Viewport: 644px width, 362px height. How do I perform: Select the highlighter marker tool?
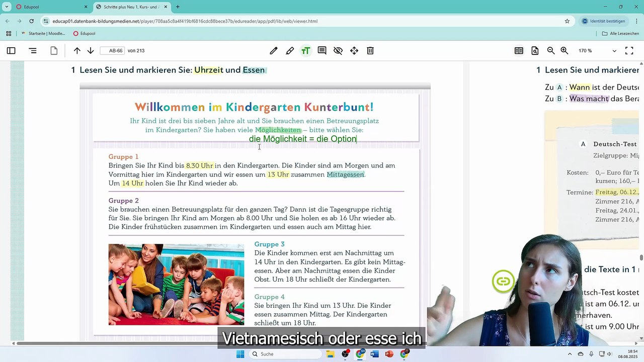pos(290,51)
